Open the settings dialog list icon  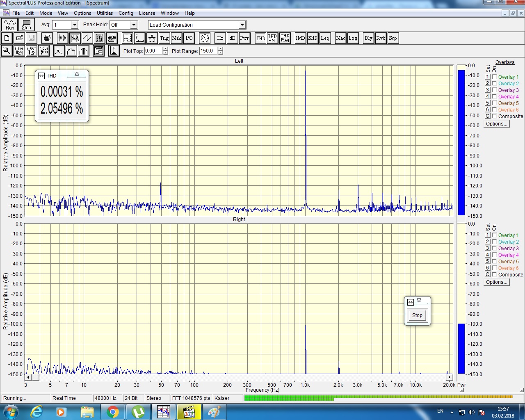click(127, 38)
